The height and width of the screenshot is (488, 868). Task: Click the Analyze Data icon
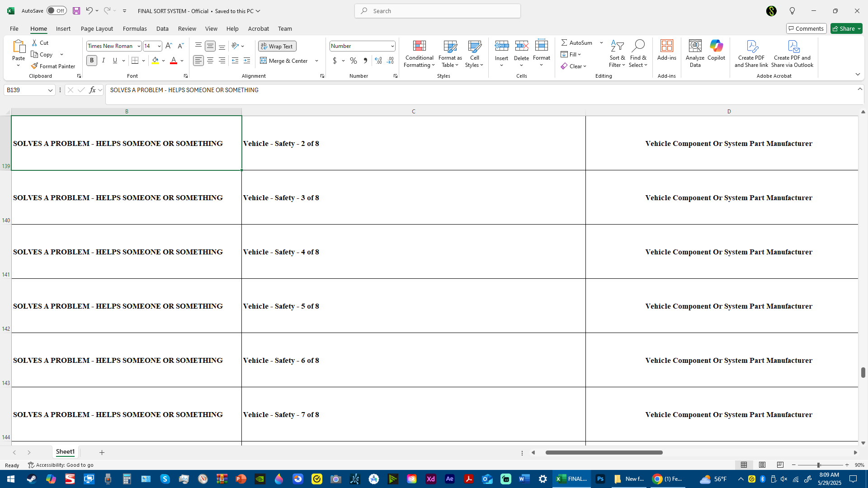pos(695,54)
